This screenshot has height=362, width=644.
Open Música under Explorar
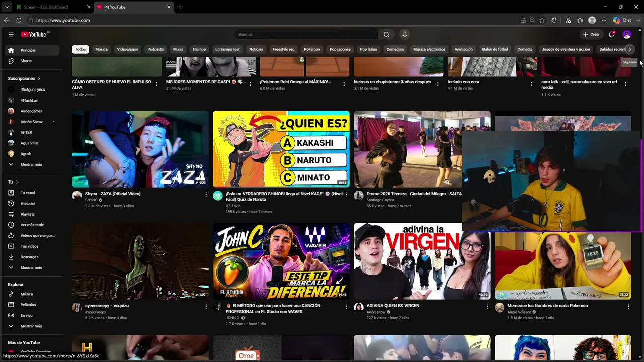32,294
